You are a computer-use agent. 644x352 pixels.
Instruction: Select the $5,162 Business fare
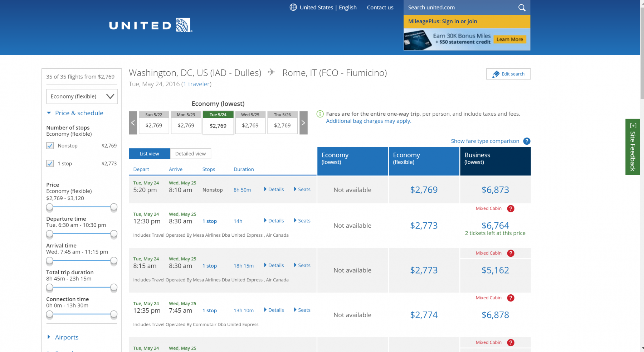[x=496, y=270]
